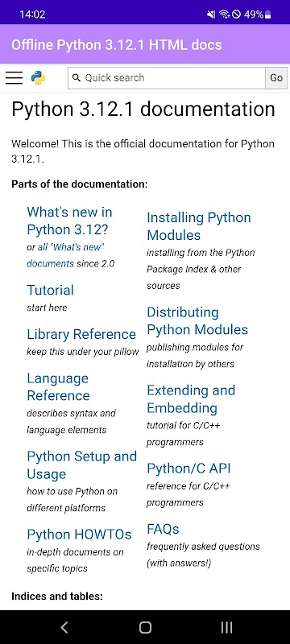Tap Android home navigation button
This screenshot has height=644, width=290.
[x=145, y=627]
